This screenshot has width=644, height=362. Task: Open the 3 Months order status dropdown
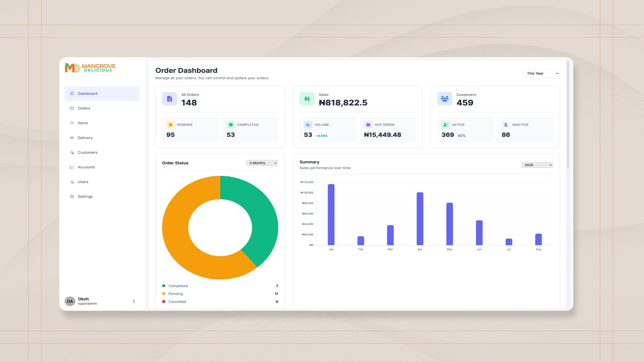[262, 163]
